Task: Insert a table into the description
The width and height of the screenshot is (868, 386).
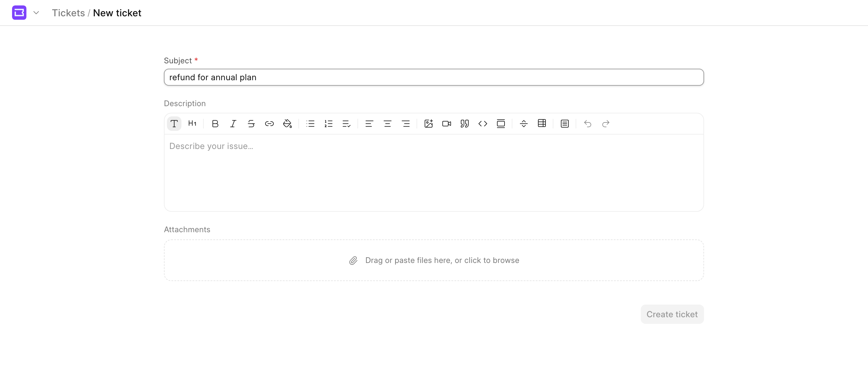Action: pyautogui.click(x=542, y=124)
